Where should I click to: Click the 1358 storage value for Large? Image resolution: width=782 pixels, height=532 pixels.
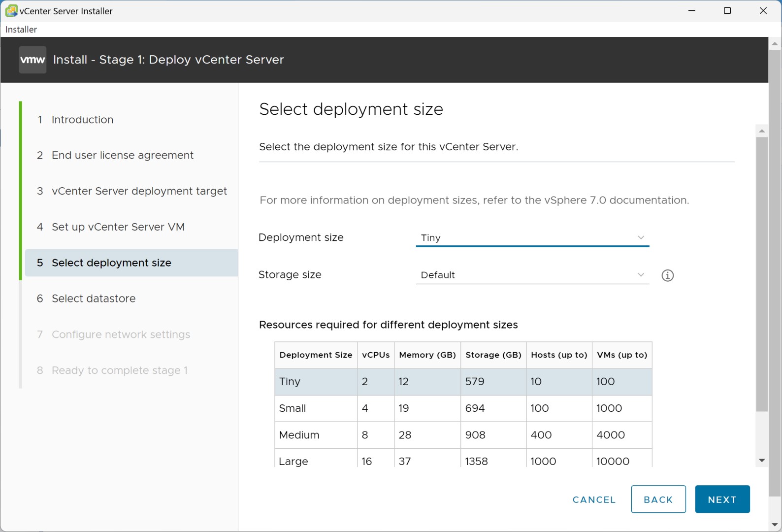476,462
